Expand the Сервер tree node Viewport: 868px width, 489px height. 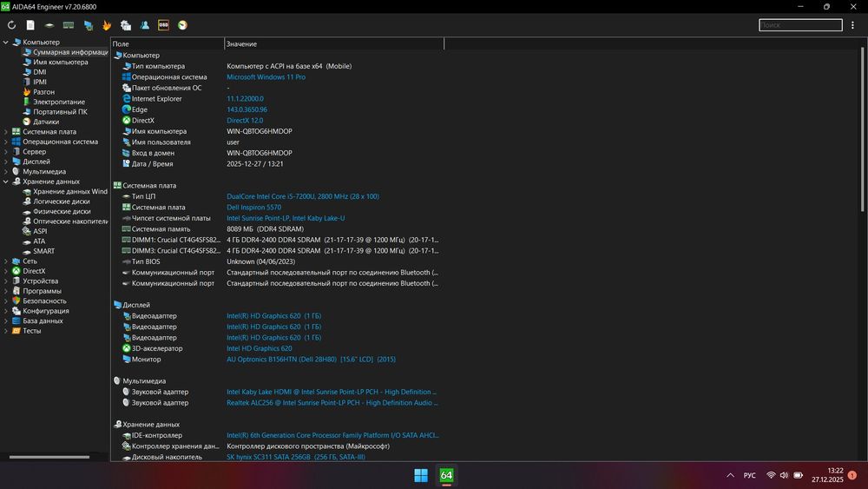[x=5, y=152]
